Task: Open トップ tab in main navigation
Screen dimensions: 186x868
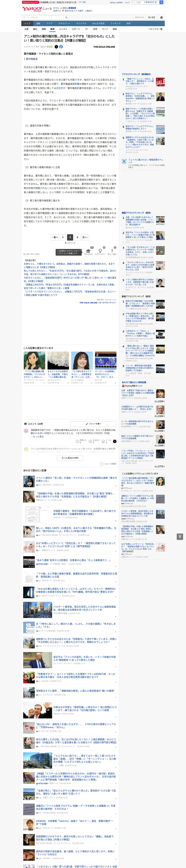Action: click(x=27, y=24)
